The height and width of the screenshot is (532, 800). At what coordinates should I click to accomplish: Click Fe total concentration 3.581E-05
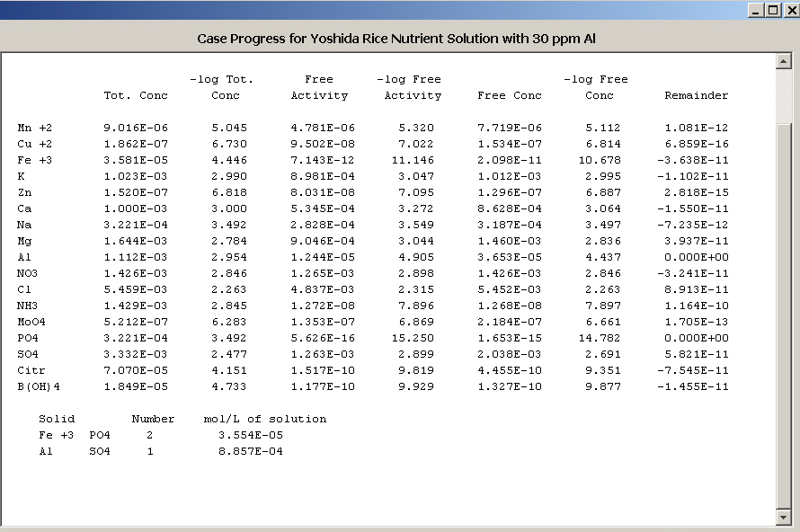click(136, 160)
